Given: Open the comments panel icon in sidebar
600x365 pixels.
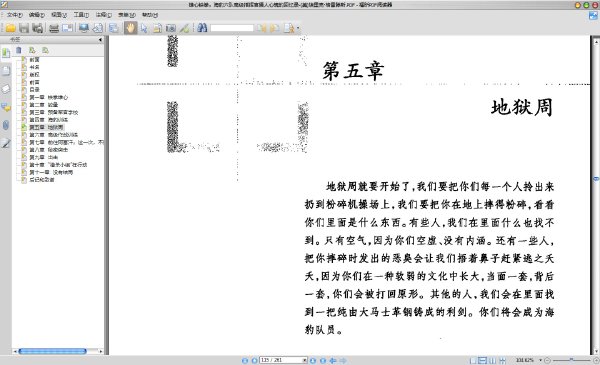Looking at the screenshot, I should [x=6, y=107].
